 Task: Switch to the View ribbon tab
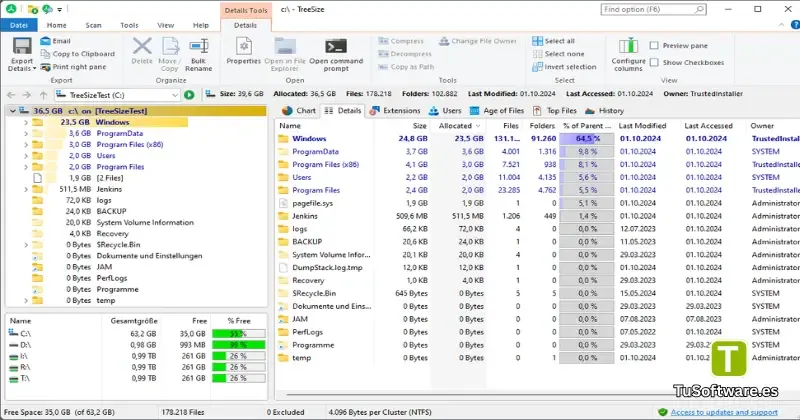pyautogui.click(x=165, y=25)
